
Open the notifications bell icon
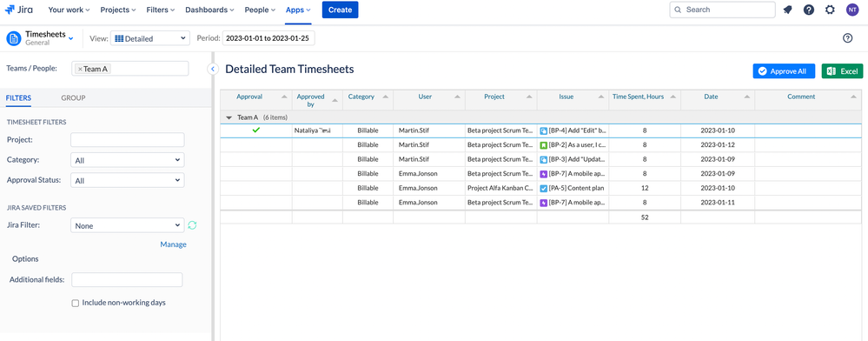click(x=788, y=10)
